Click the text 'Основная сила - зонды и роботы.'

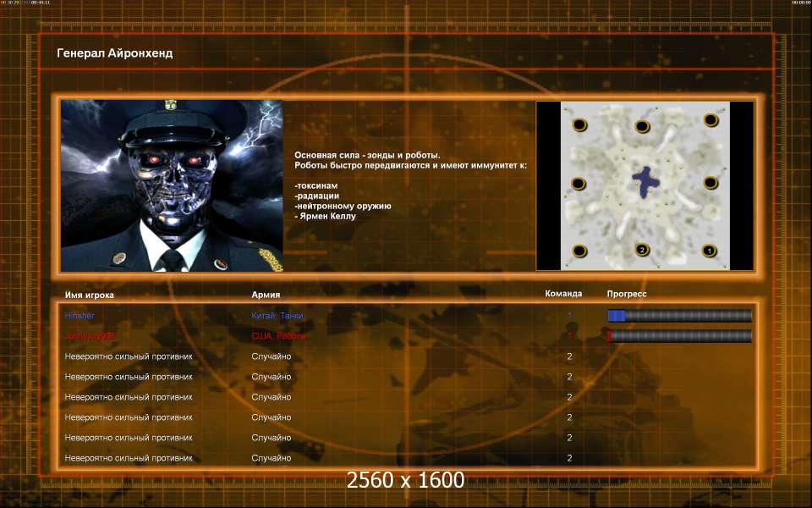click(368, 155)
